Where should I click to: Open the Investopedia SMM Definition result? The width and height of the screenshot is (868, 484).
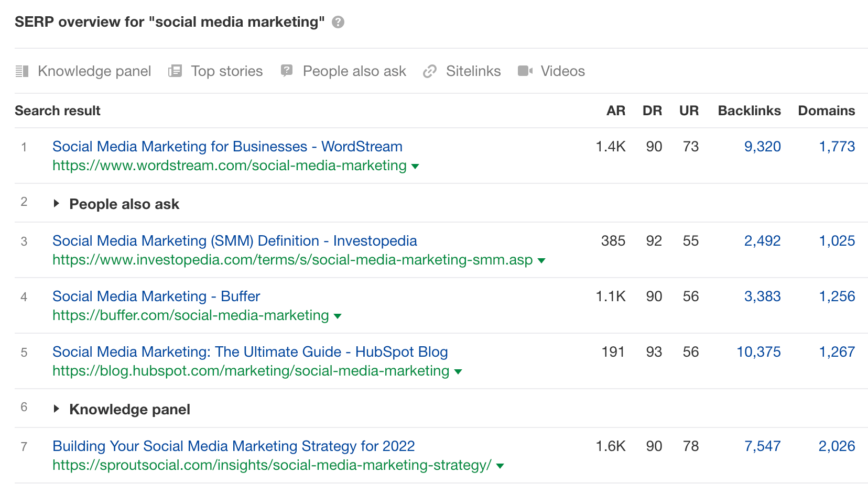coord(234,240)
